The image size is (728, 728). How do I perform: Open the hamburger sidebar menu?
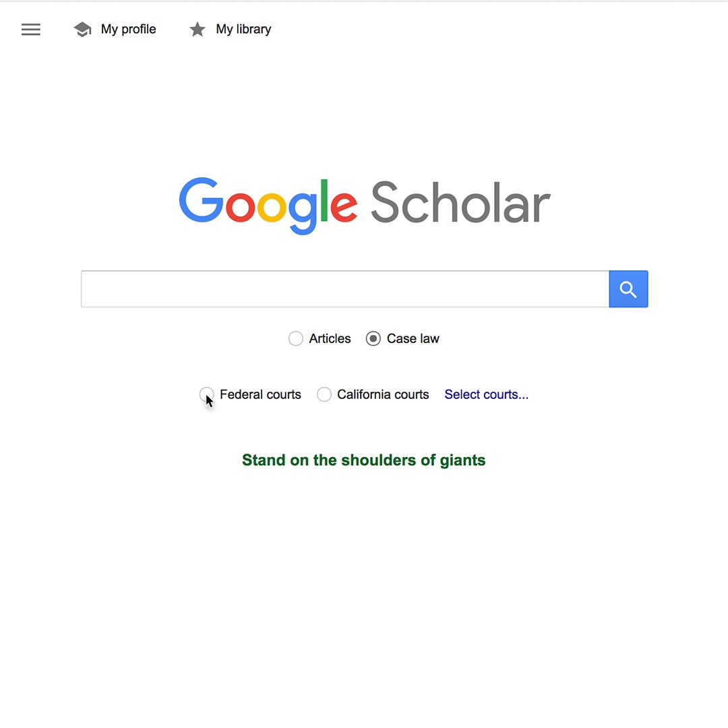pyautogui.click(x=30, y=29)
